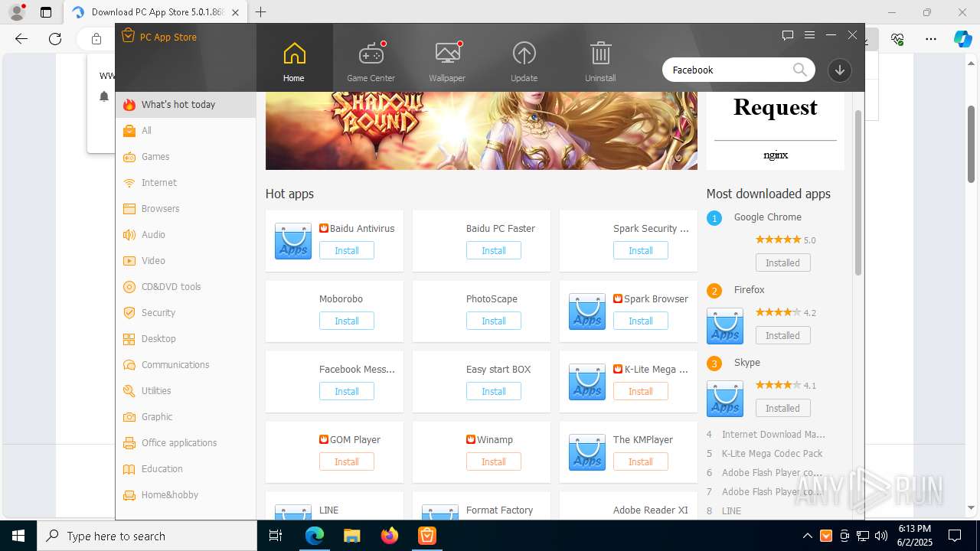Open the Uninstall tab
980x551 pixels.
[600, 61]
